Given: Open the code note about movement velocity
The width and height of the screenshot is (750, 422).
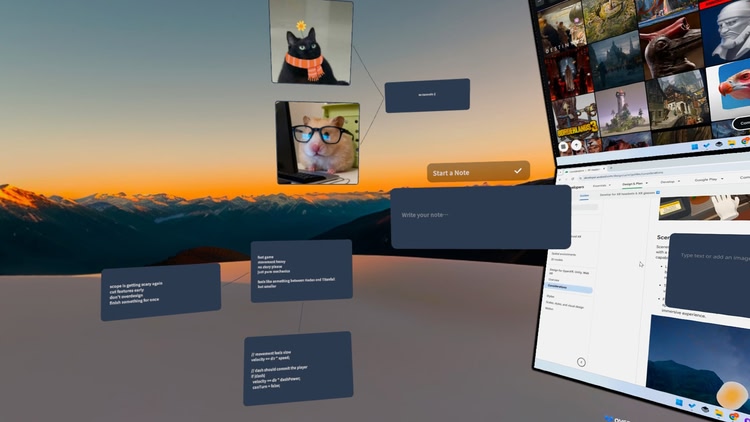Looking at the screenshot, I should click(x=297, y=368).
